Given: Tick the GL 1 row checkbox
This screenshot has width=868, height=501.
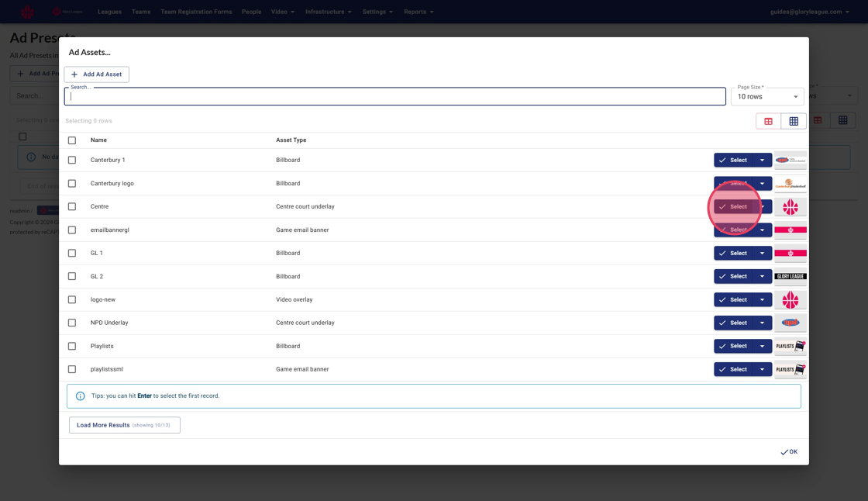Looking at the screenshot, I should coord(72,254).
